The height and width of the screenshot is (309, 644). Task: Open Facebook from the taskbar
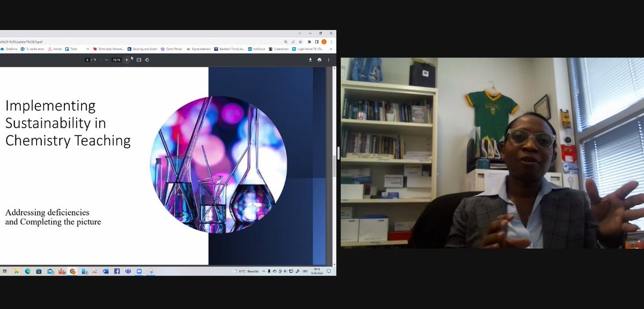[116, 271]
